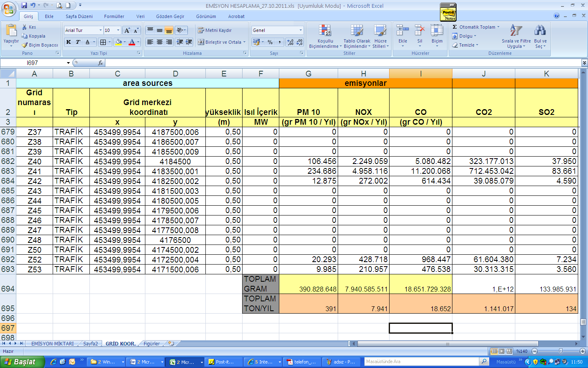Open the Office button menu

pos(8,9)
